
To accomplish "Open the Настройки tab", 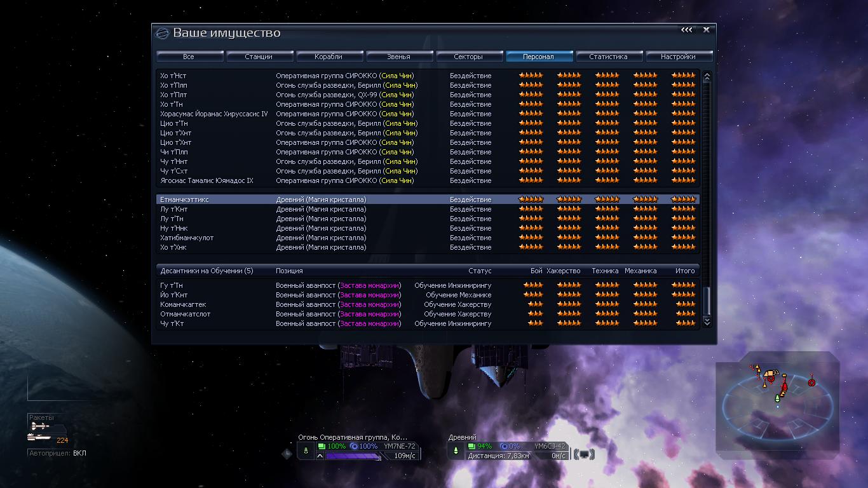I will click(678, 57).
